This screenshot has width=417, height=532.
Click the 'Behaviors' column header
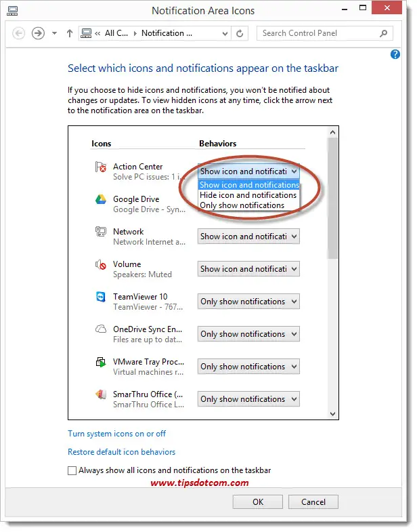pyautogui.click(x=218, y=144)
